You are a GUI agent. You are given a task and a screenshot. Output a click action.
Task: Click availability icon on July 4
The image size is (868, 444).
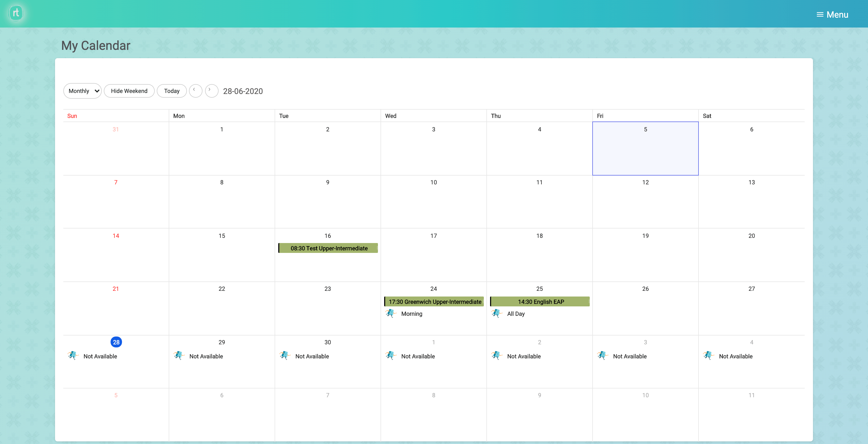(708, 355)
